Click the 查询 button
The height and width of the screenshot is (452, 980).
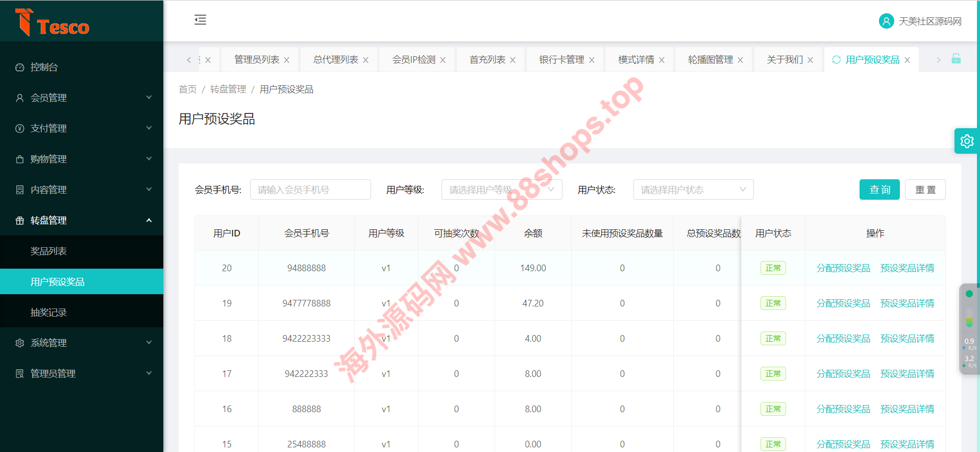(879, 189)
